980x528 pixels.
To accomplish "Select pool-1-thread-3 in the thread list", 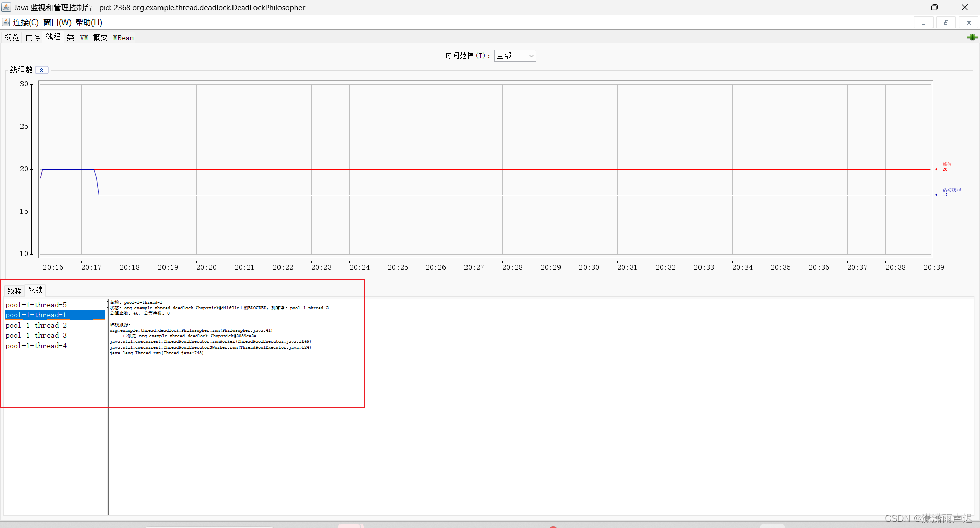I will [55, 336].
